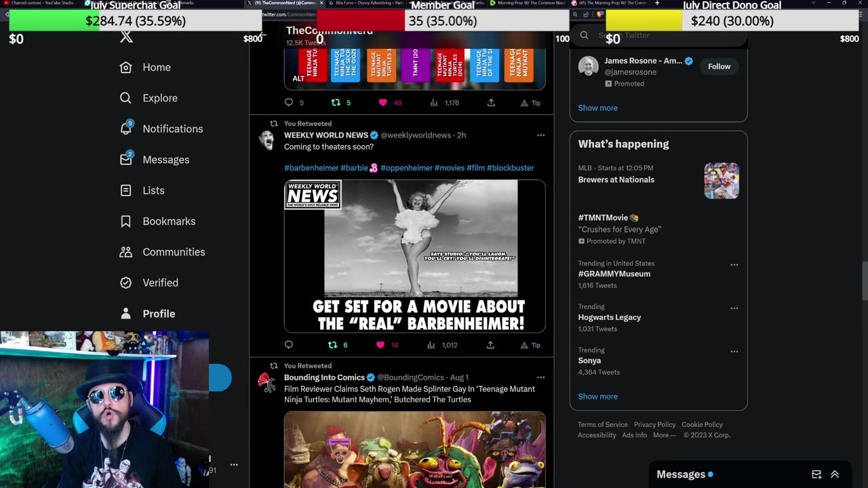Tip on the TMNT movies tweet
Screen dimensions: 868x488
coord(530,103)
